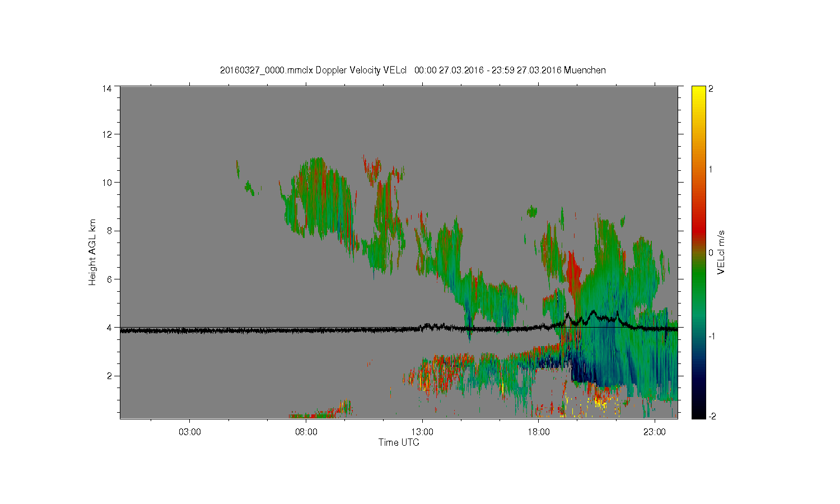Click the colorbar value -1
This screenshot has width=840, height=504.
tap(712, 335)
